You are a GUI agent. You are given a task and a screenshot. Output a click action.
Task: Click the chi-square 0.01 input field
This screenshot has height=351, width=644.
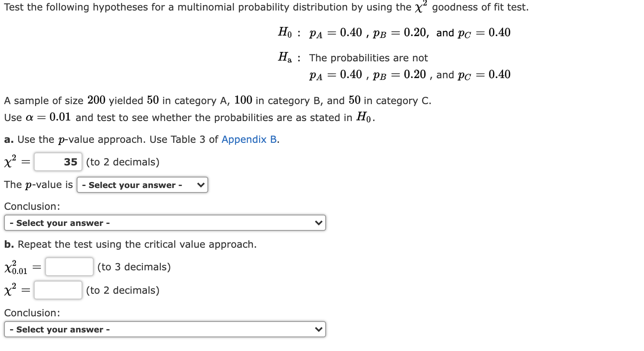click(69, 266)
